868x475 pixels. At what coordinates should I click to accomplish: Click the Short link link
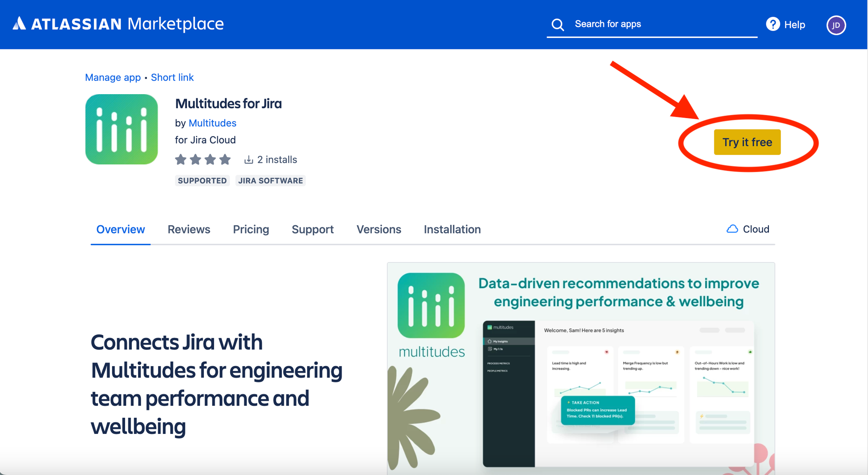click(x=172, y=77)
